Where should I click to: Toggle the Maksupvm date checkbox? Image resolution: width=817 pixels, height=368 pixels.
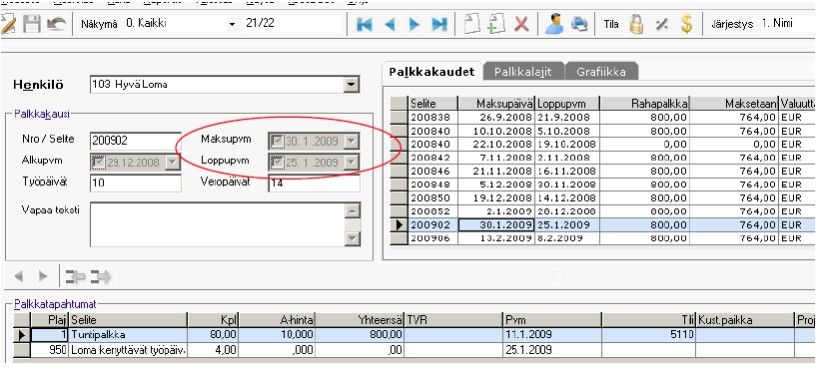coord(277,141)
